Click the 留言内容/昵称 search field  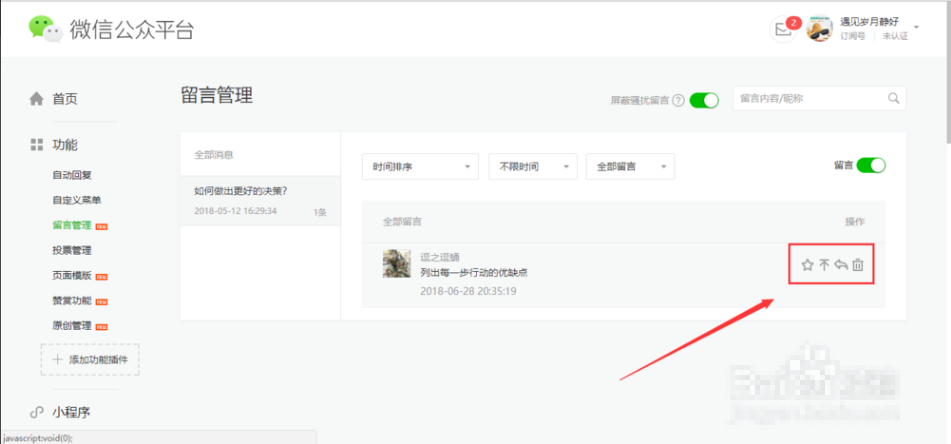click(x=808, y=98)
